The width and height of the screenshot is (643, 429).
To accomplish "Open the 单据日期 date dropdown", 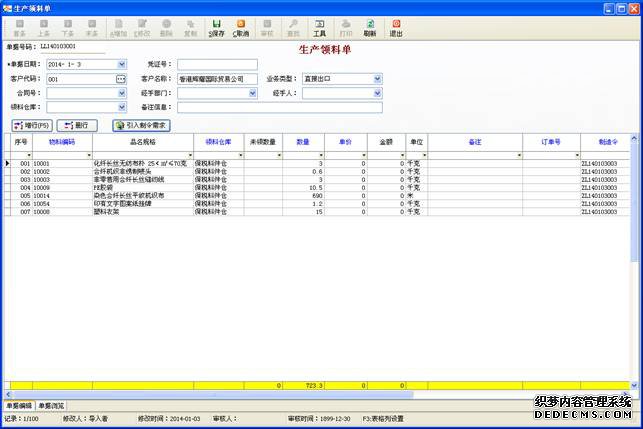I will [121, 64].
